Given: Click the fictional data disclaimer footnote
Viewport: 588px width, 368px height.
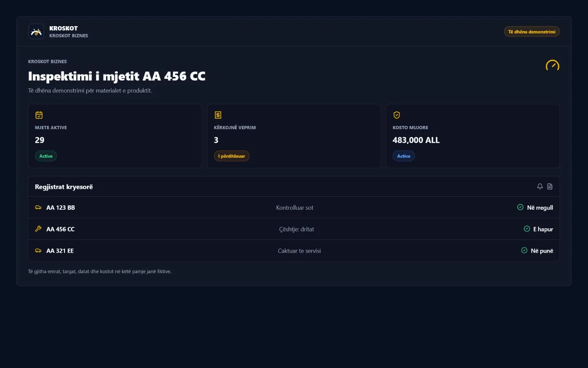Looking at the screenshot, I should coord(100,272).
